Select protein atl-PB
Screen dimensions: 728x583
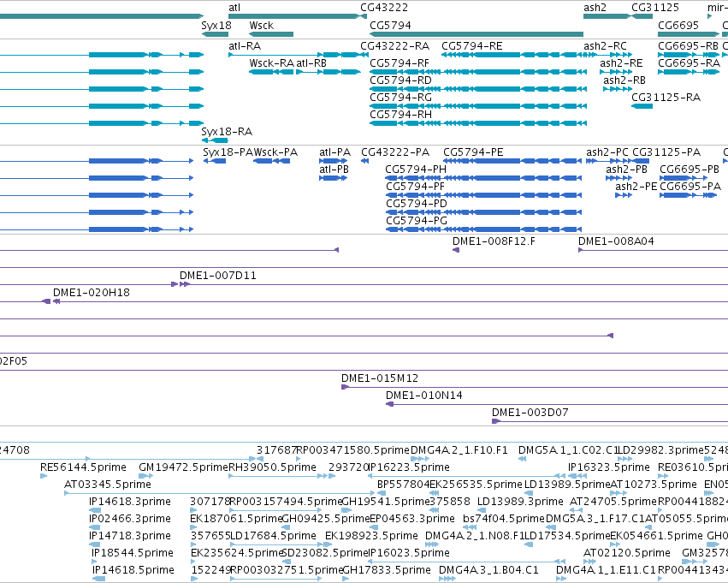[x=334, y=170]
